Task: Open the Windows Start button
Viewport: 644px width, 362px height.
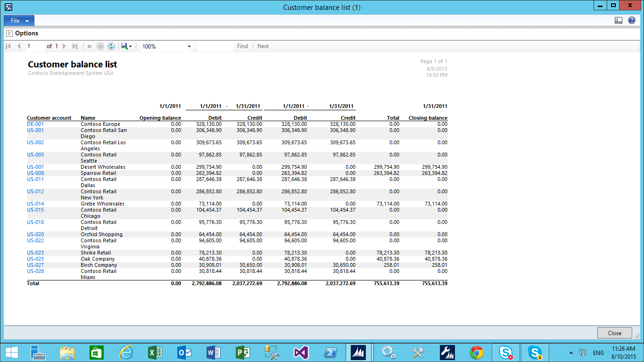Action: click(x=12, y=353)
